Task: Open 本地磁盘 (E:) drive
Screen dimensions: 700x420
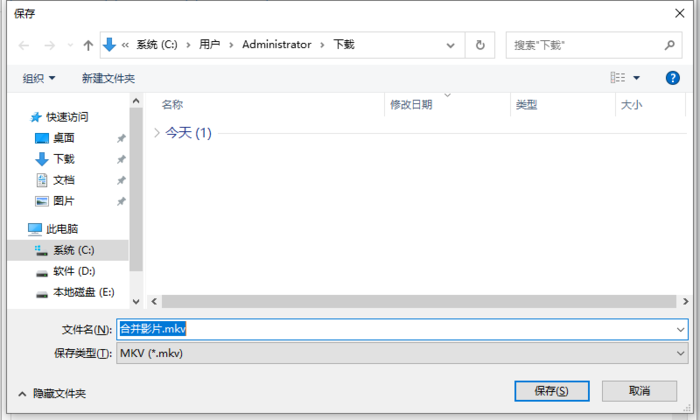Action: click(83, 292)
